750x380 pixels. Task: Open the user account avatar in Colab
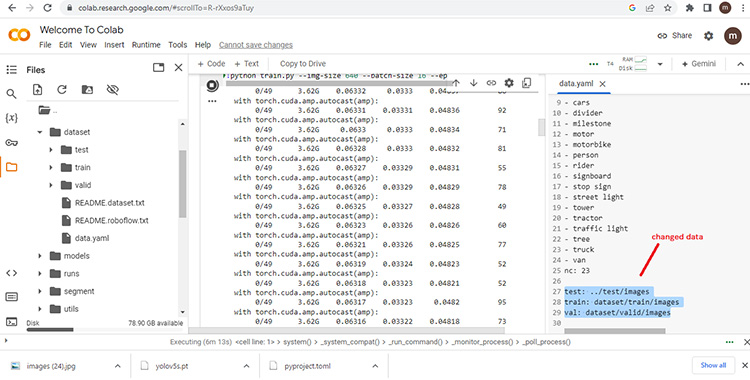pyautogui.click(x=732, y=36)
